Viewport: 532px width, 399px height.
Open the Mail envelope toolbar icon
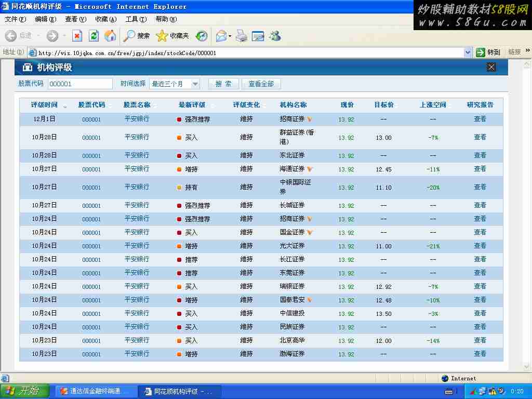click(221, 36)
